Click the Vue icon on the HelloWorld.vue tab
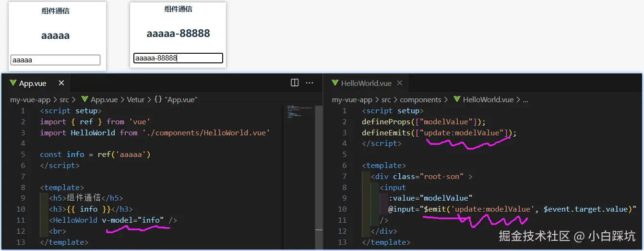The image size is (644, 251). (335, 83)
